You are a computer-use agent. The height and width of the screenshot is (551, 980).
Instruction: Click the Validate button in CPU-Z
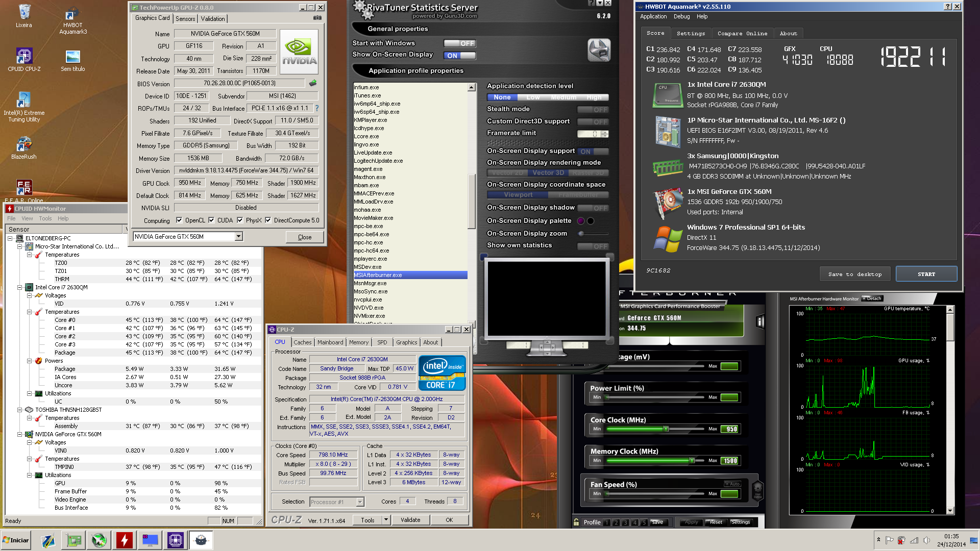(410, 520)
